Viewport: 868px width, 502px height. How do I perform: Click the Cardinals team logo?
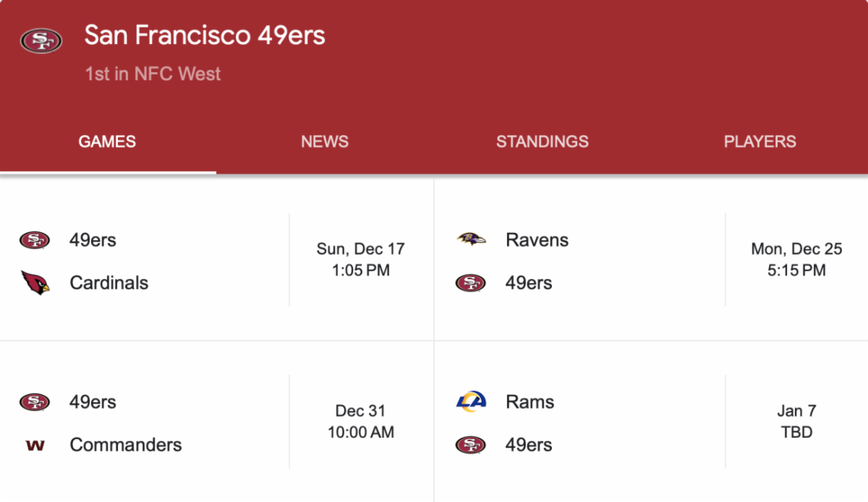(35, 283)
